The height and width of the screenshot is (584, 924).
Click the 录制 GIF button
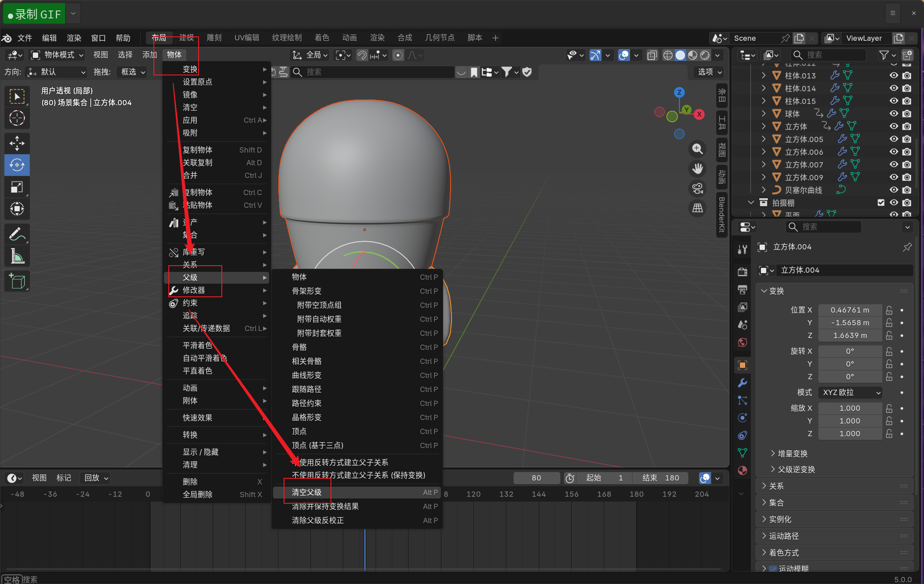[x=35, y=14]
